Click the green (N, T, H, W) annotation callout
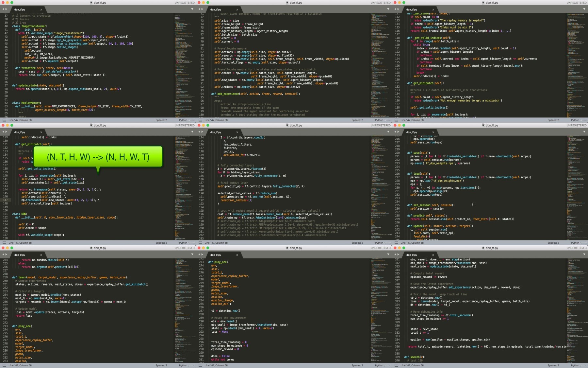 coord(98,157)
